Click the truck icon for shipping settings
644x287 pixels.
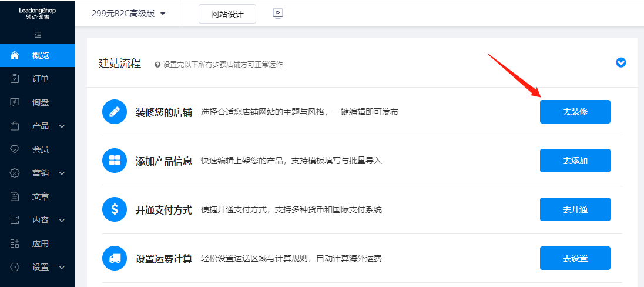click(x=115, y=258)
